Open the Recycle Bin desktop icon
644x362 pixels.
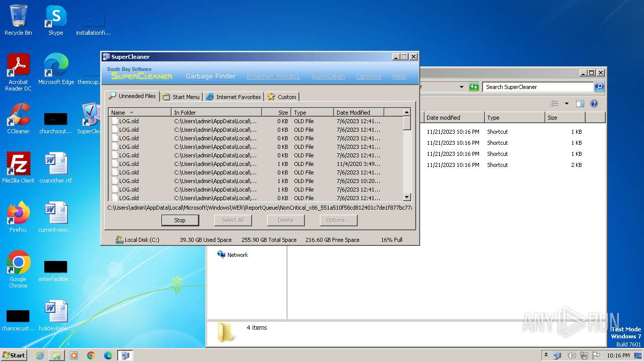click(x=18, y=20)
